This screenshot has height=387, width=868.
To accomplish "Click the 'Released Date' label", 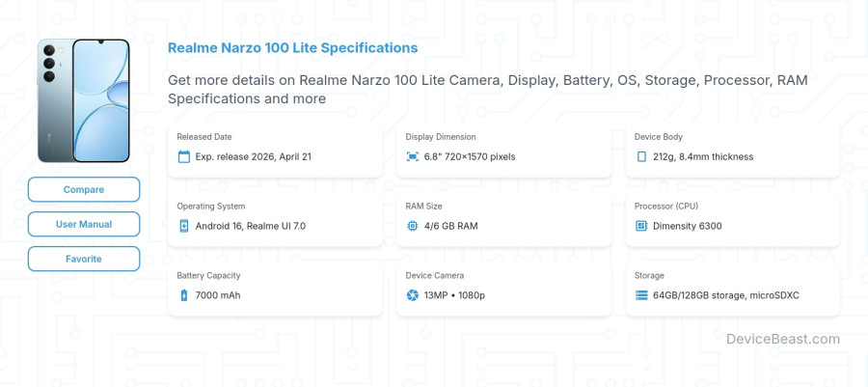I will [x=204, y=137].
